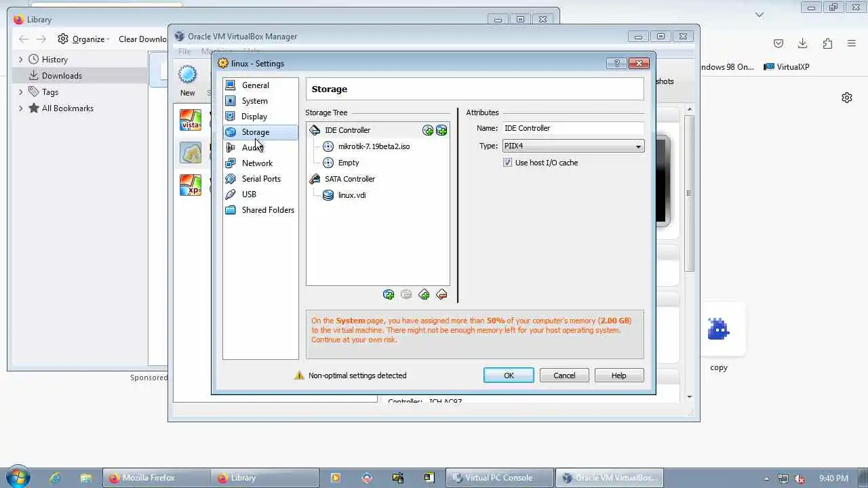Show hidden tray icons arrow in taskbar
The width and height of the screenshot is (868, 488).
[x=767, y=479]
